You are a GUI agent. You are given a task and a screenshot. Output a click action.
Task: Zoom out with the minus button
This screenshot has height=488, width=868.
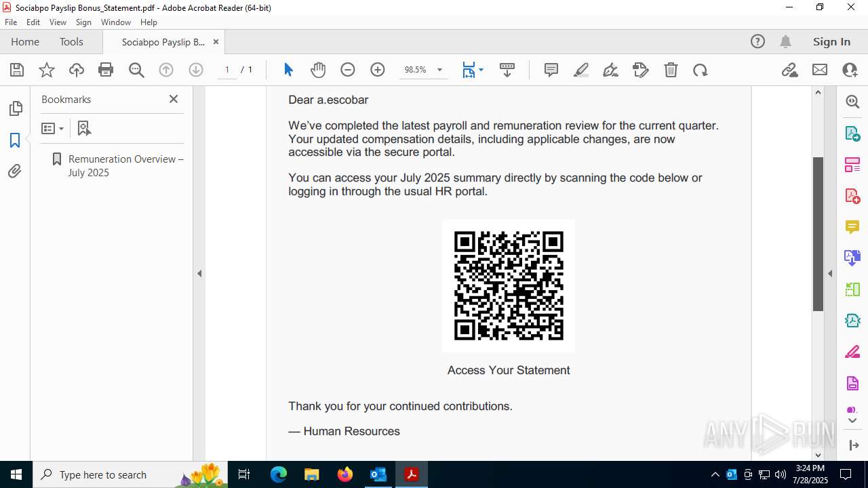(348, 70)
